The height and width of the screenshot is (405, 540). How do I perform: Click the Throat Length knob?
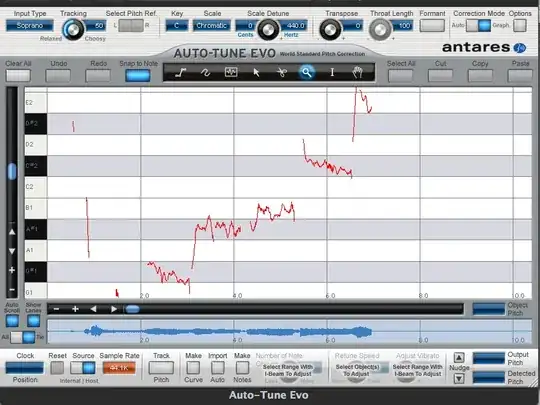click(x=380, y=29)
